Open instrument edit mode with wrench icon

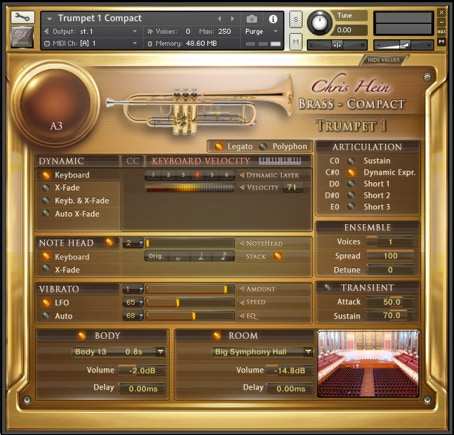click(22, 18)
